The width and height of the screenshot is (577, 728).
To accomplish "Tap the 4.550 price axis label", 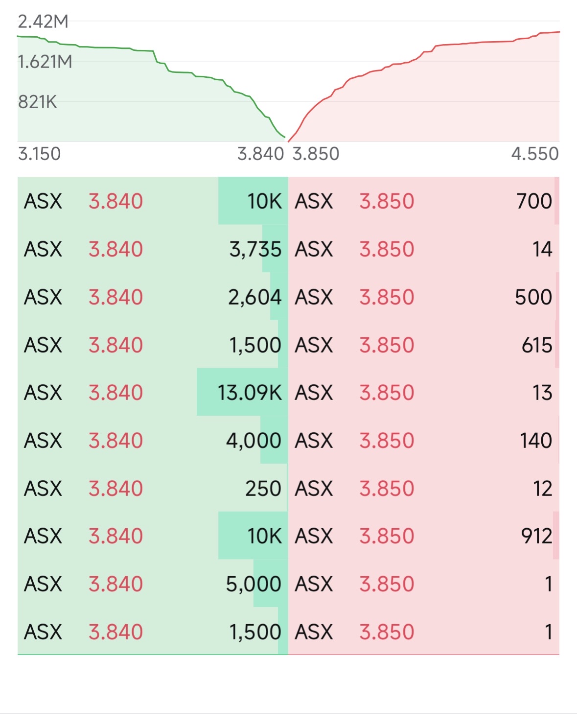I will [534, 154].
